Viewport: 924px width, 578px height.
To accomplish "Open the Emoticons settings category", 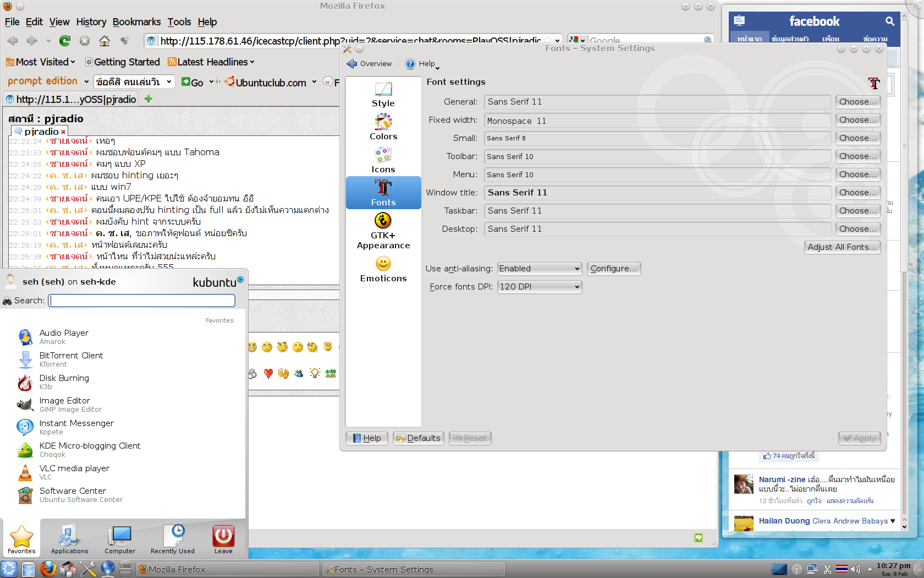I will click(383, 269).
